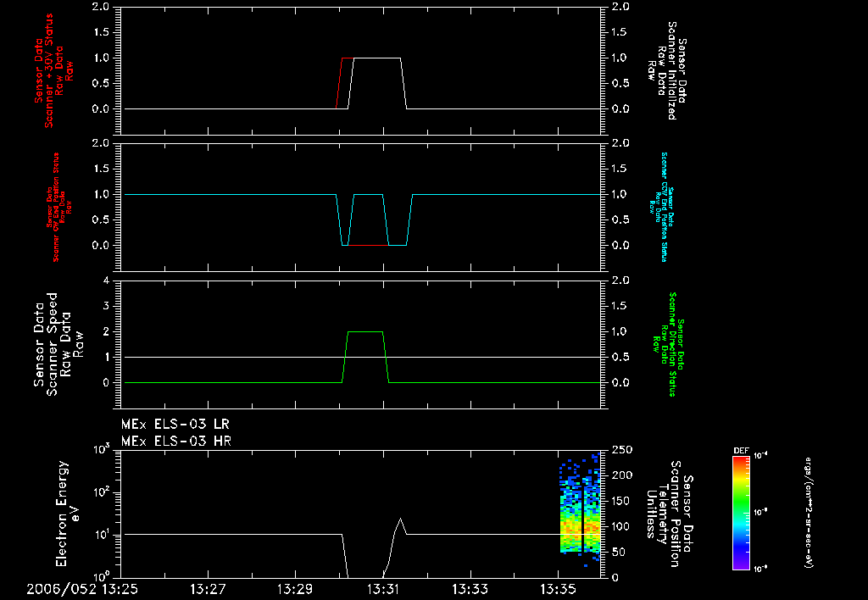Screen dimensions: 868x600
Task: Click the "4" tick on Scanner Speed axis
Action: [x=106, y=281]
